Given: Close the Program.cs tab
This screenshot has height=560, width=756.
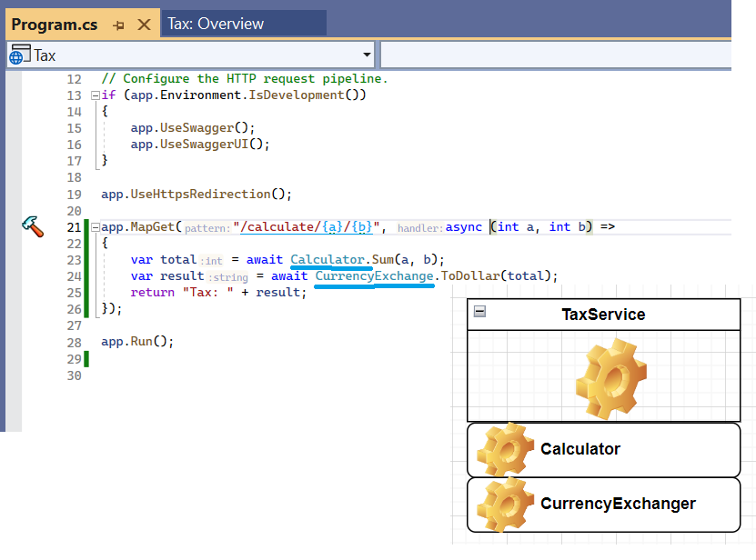Looking at the screenshot, I should [x=144, y=25].
